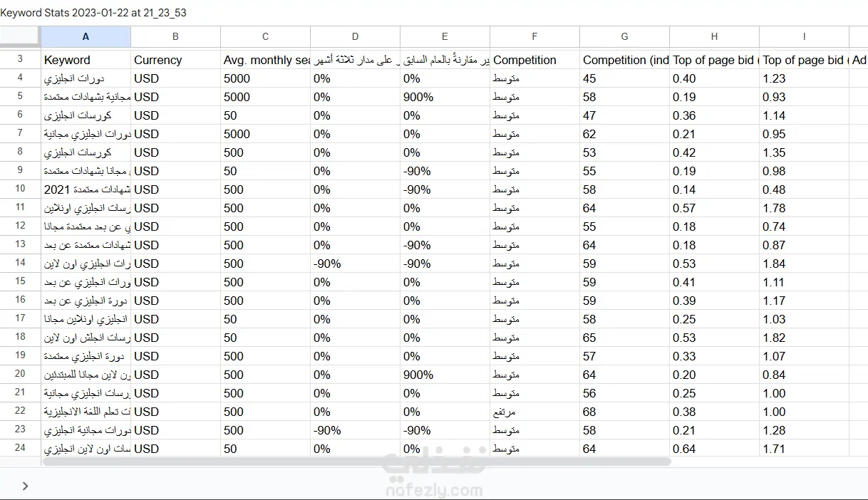Click the horizontal scrollbar

356,462
